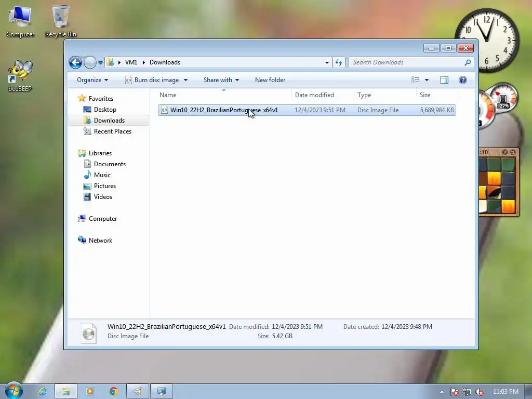Select Favorites in the navigation pane
Screen dimensions: 532x399
click(x=101, y=99)
